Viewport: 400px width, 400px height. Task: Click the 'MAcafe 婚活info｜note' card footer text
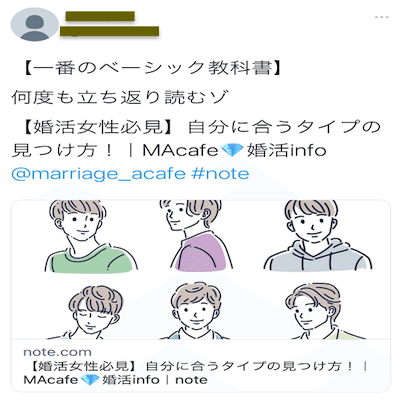click(x=115, y=380)
